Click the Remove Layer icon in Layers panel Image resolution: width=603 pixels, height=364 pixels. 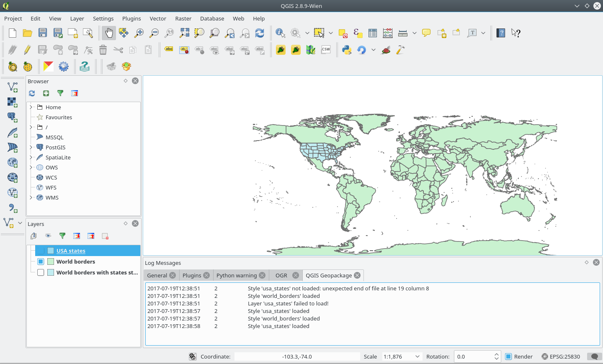105,236
